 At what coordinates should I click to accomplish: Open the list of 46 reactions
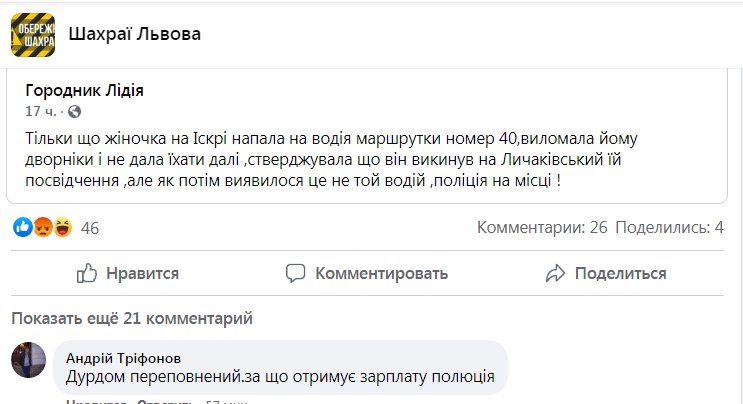(90, 228)
